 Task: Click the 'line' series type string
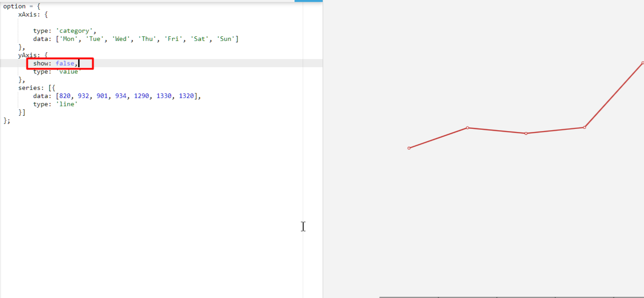click(67, 104)
